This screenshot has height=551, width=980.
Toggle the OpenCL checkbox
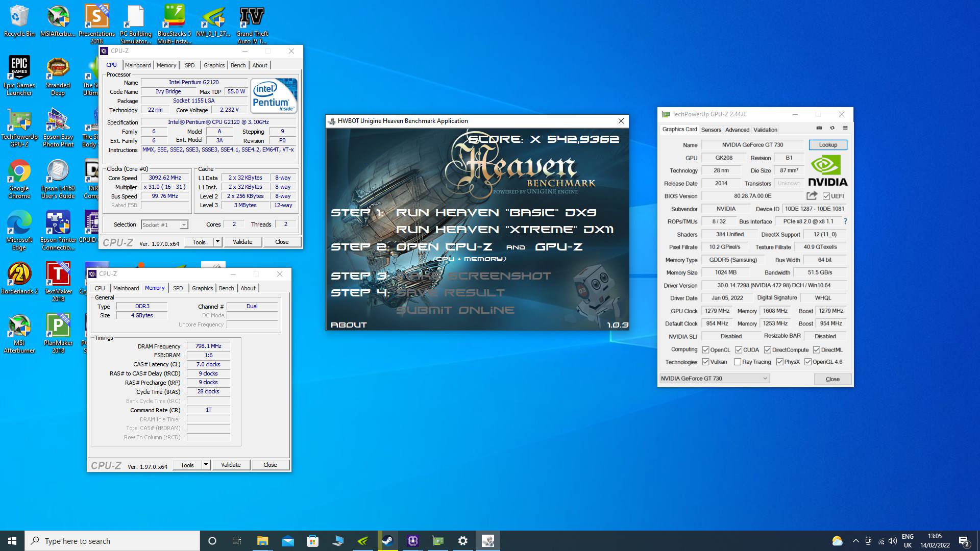point(705,350)
